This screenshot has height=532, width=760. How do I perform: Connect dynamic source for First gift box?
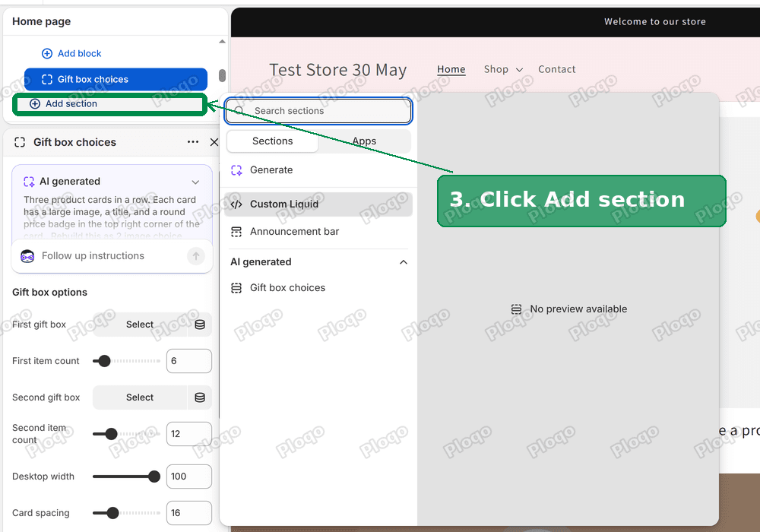tap(200, 325)
